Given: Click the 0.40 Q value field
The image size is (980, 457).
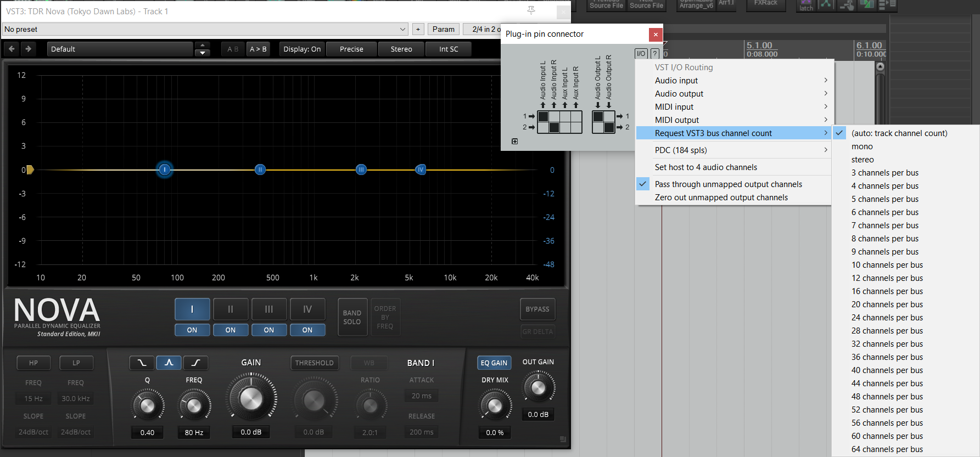Looking at the screenshot, I should [x=147, y=432].
